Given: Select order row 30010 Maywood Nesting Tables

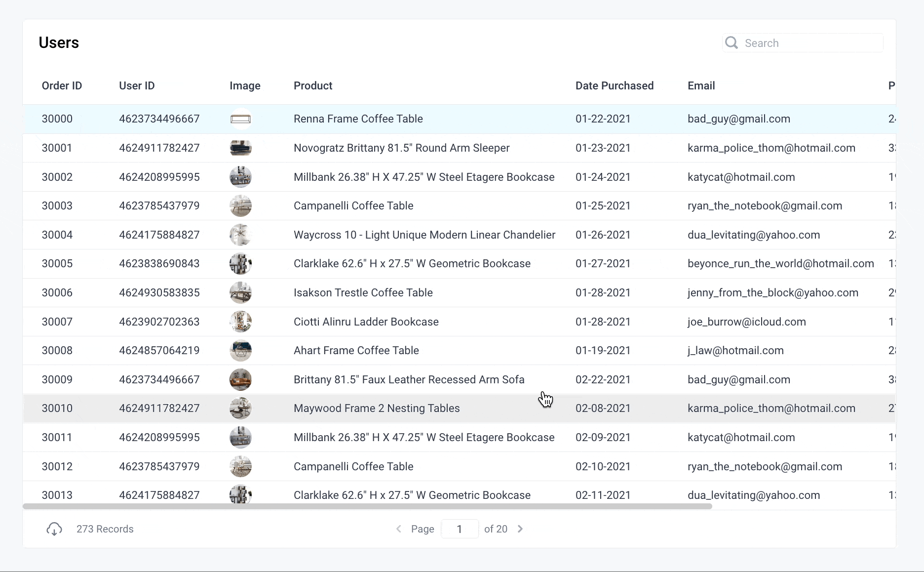Looking at the screenshot, I should [376, 409].
